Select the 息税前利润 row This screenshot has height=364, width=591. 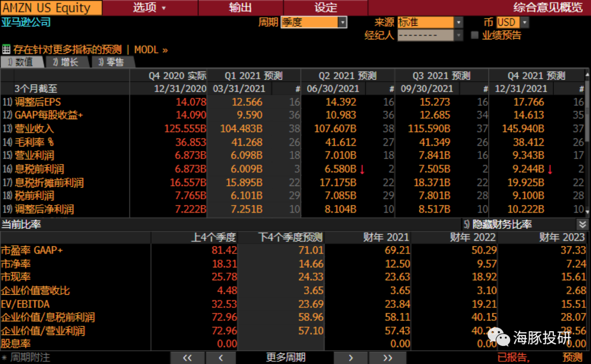[x=293, y=169]
